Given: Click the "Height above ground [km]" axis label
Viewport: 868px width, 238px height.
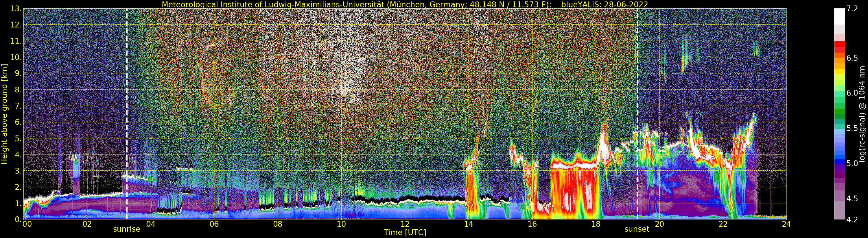Looking at the screenshot, I should tap(4, 114).
